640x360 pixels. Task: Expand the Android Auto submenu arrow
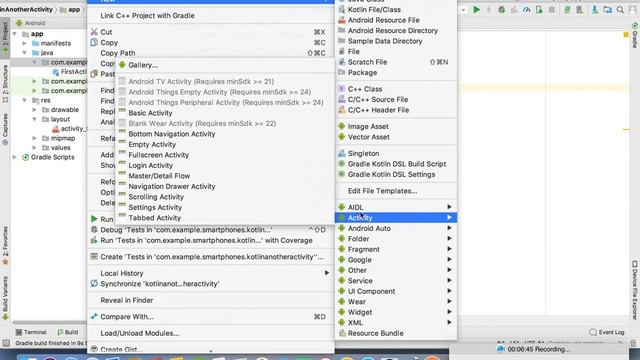pos(449,228)
